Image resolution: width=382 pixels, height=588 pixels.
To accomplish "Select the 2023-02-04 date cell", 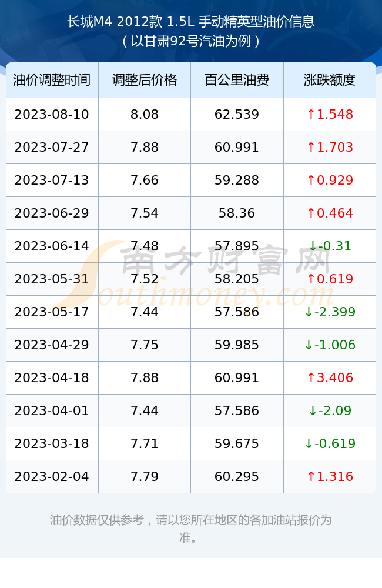I will tap(52, 477).
